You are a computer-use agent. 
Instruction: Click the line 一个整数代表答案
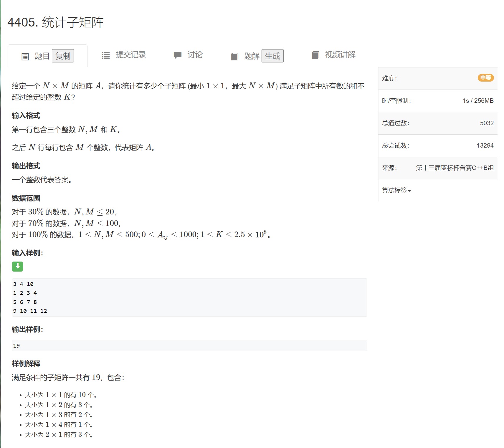click(42, 180)
